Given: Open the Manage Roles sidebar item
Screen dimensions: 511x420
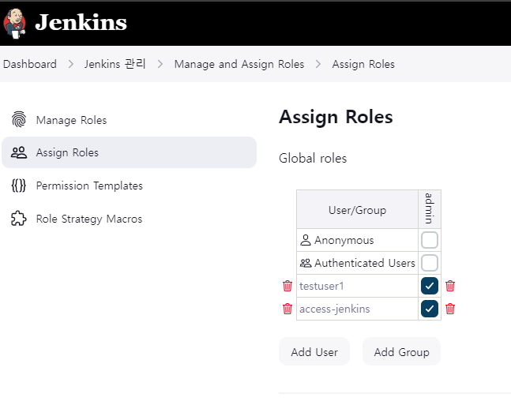Looking at the screenshot, I should click(71, 120).
